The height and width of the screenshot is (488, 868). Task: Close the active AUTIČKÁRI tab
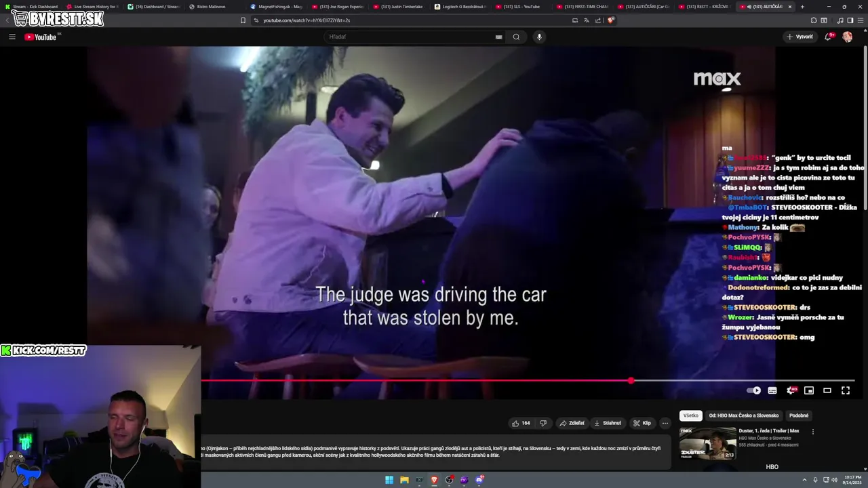coord(789,7)
